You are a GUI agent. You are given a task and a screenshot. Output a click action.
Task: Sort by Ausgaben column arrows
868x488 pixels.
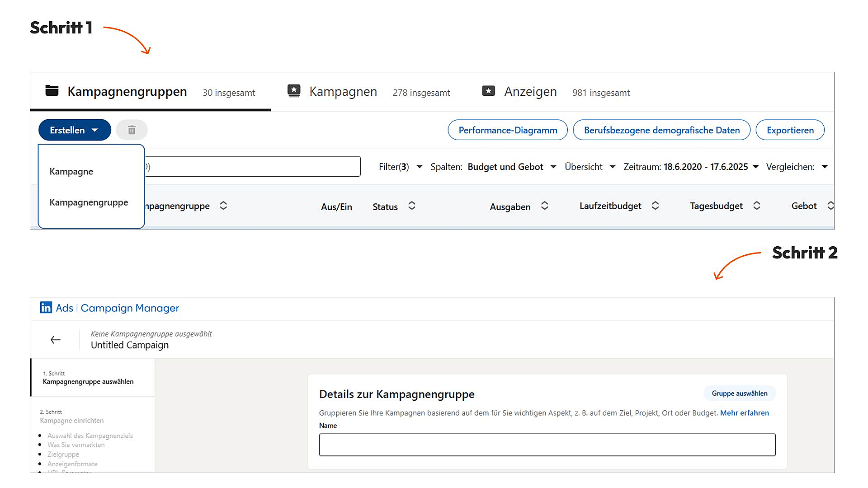(x=544, y=206)
